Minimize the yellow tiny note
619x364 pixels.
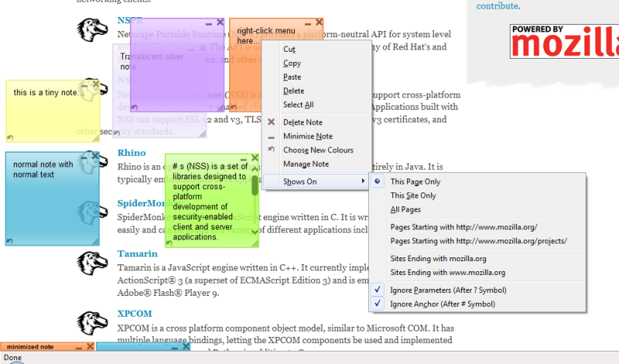click(x=84, y=86)
